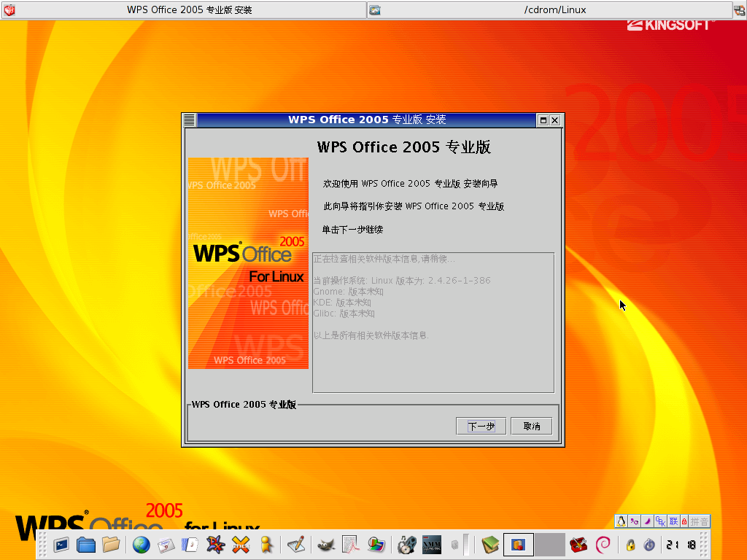Toggle the red lock icon in input bar
The image size is (747, 560).
pos(684,521)
